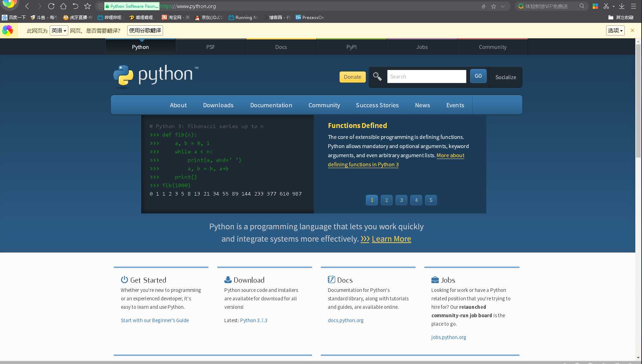Select the Docs top tab

click(x=281, y=47)
